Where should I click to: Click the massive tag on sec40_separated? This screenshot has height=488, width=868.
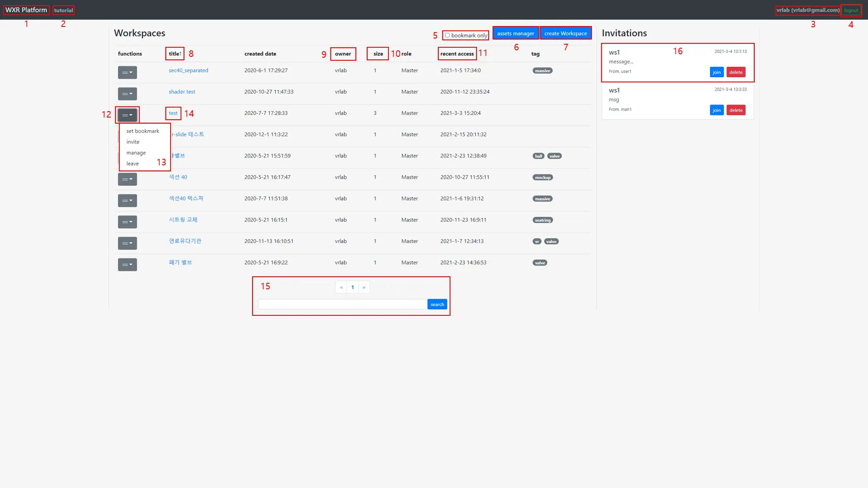[x=542, y=71]
